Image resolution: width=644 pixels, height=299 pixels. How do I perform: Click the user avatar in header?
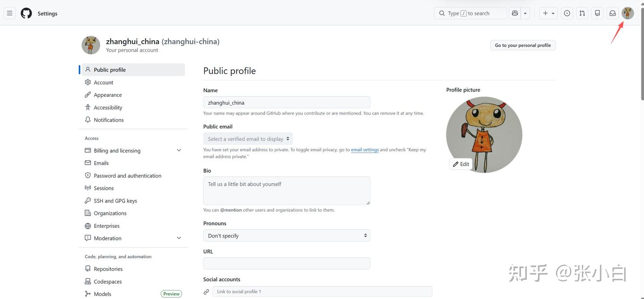628,13
